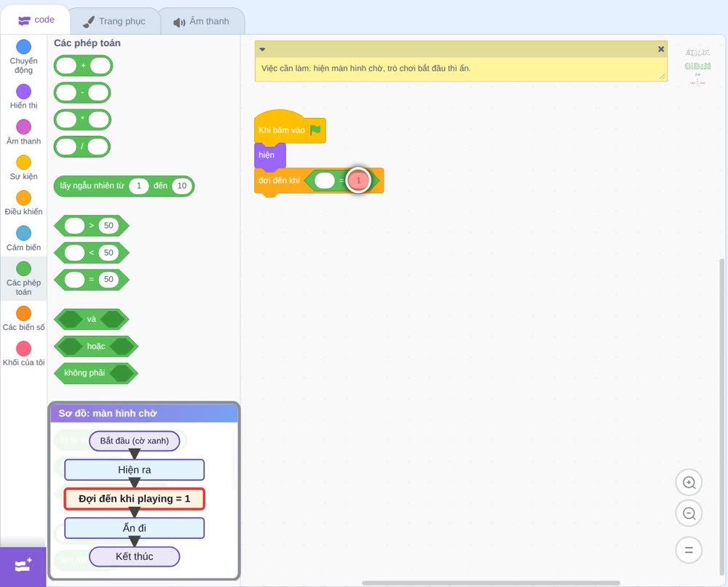
Task: Switch to the code tab
Action: click(36, 20)
